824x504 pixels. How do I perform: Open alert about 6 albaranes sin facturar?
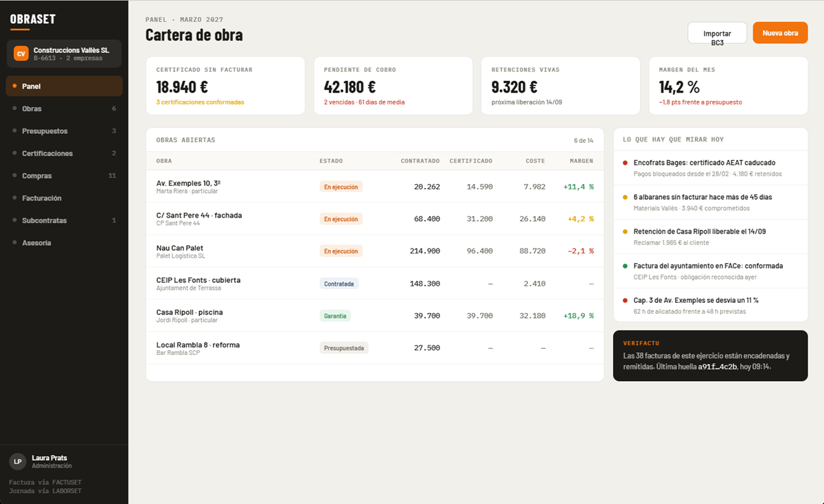coord(711,202)
